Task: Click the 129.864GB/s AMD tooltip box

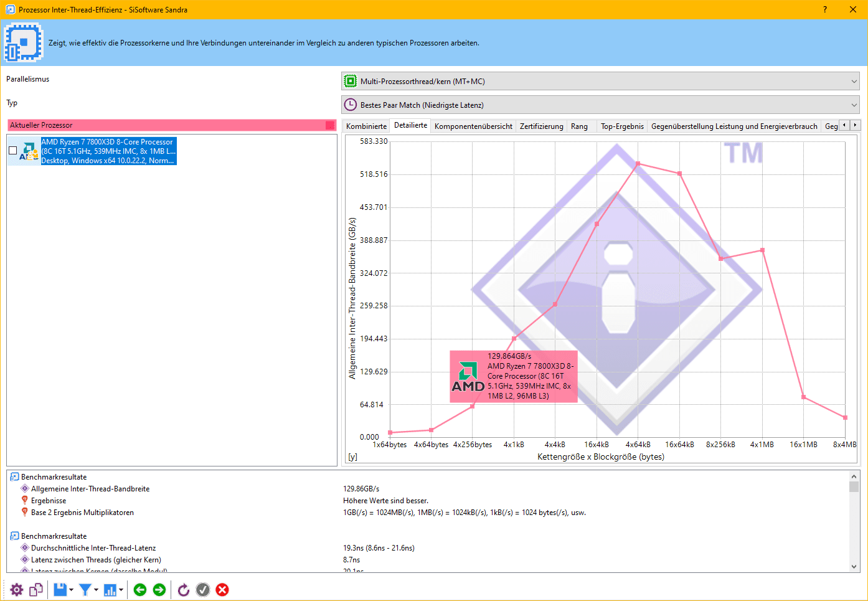Action: coord(514,376)
